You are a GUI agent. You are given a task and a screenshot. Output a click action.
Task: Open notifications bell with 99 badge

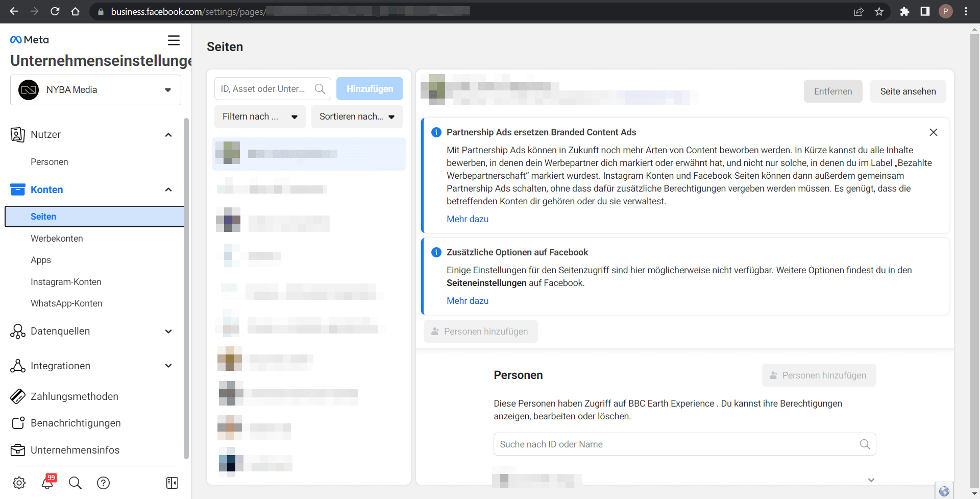pyautogui.click(x=48, y=482)
